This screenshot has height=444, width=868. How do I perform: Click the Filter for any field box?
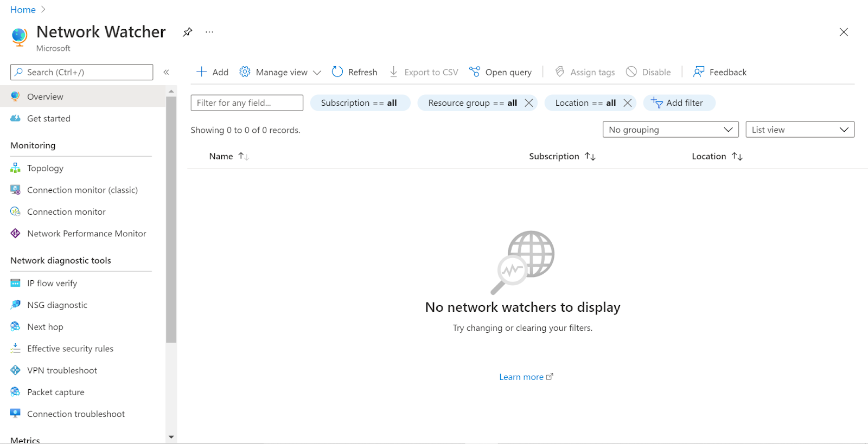tap(247, 103)
